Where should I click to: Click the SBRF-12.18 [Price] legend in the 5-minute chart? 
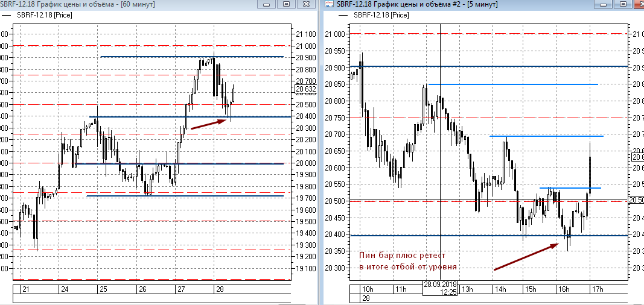click(x=381, y=15)
